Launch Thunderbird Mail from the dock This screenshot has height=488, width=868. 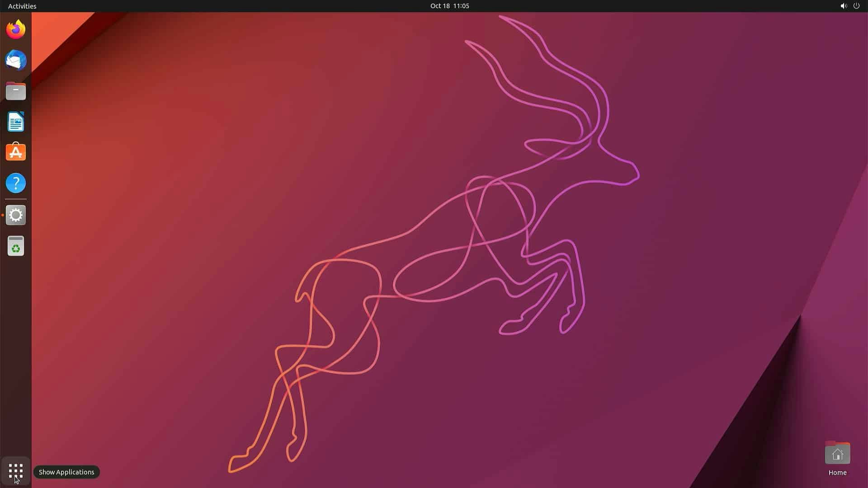(16, 60)
